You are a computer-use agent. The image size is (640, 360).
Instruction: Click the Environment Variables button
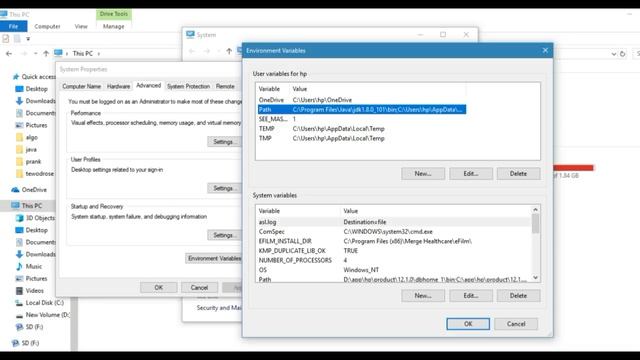214,258
